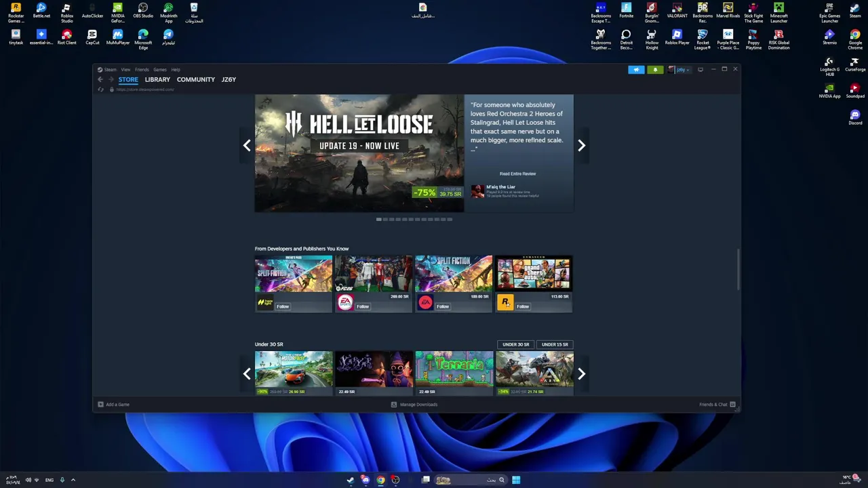Open Rockstar Games desktop shortcut
This screenshot has width=868, height=488.
pyautogui.click(x=16, y=12)
